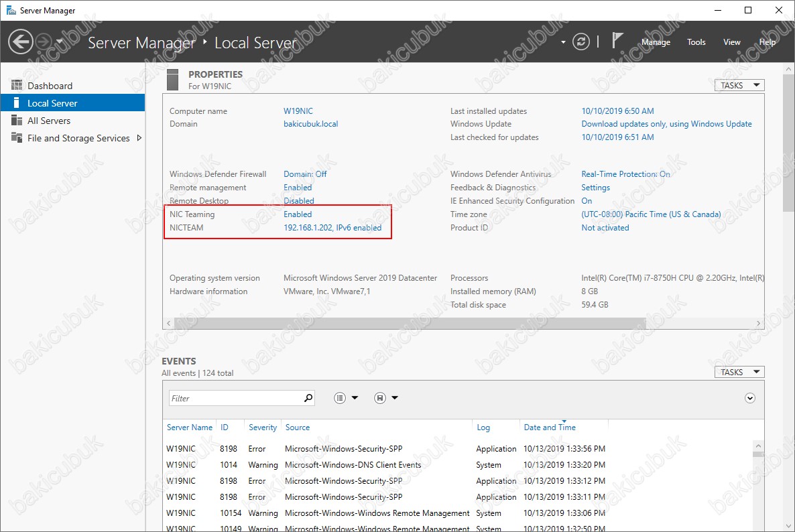Click Windows Defender Firewall Domain: Off link
This screenshot has width=795, height=532.
(x=305, y=174)
